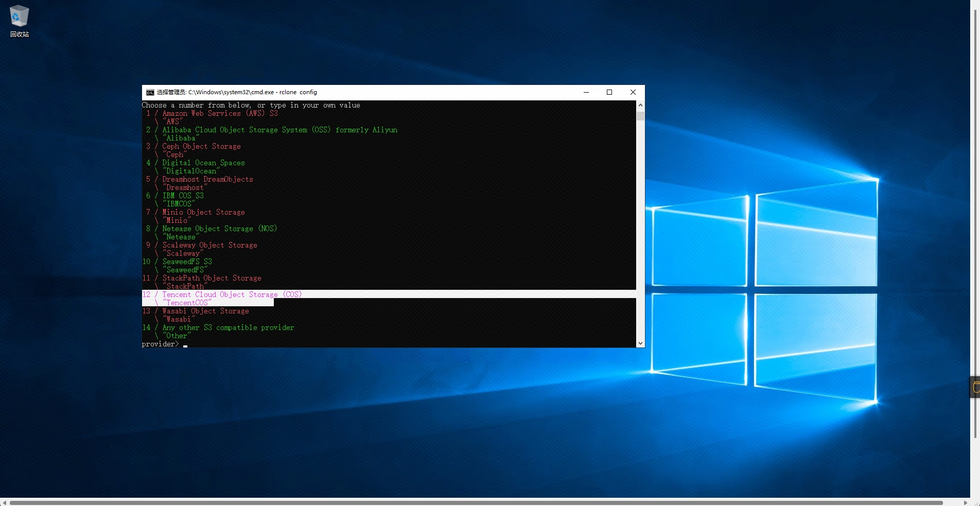The image size is (980, 506).
Task: Click the 'Scaleway Object Storage' line
Action: click(x=202, y=245)
